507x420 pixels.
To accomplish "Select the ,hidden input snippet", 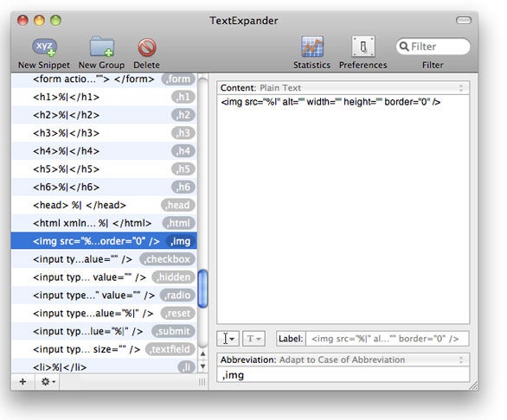I will click(x=104, y=277).
